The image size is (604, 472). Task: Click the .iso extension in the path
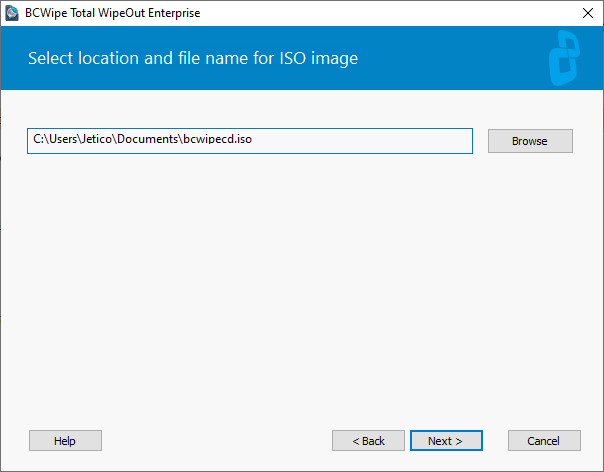click(x=244, y=139)
